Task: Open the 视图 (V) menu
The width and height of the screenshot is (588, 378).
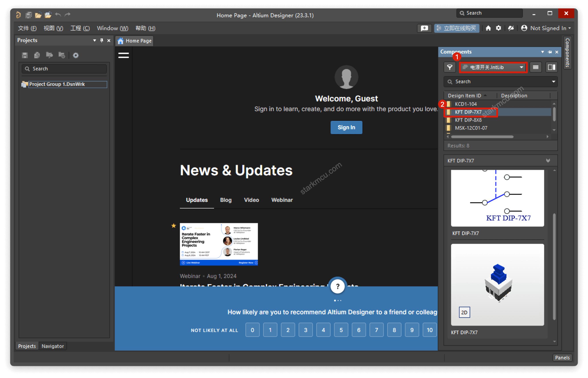Action: (53, 28)
